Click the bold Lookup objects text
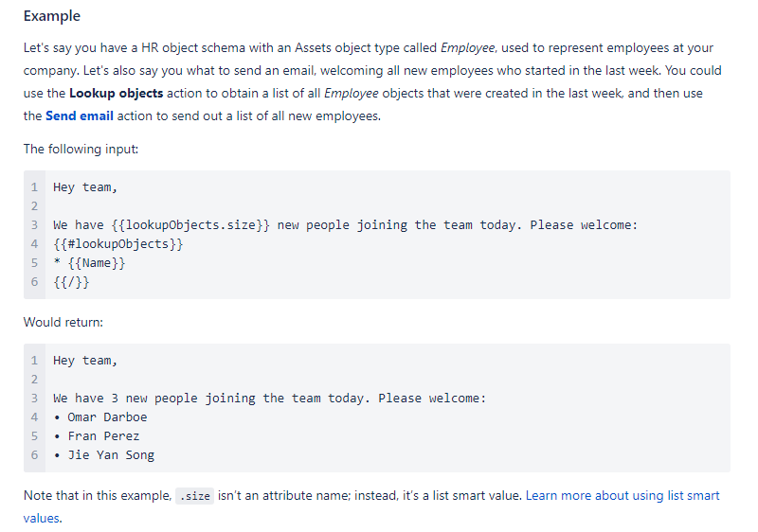 click(x=116, y=93)
